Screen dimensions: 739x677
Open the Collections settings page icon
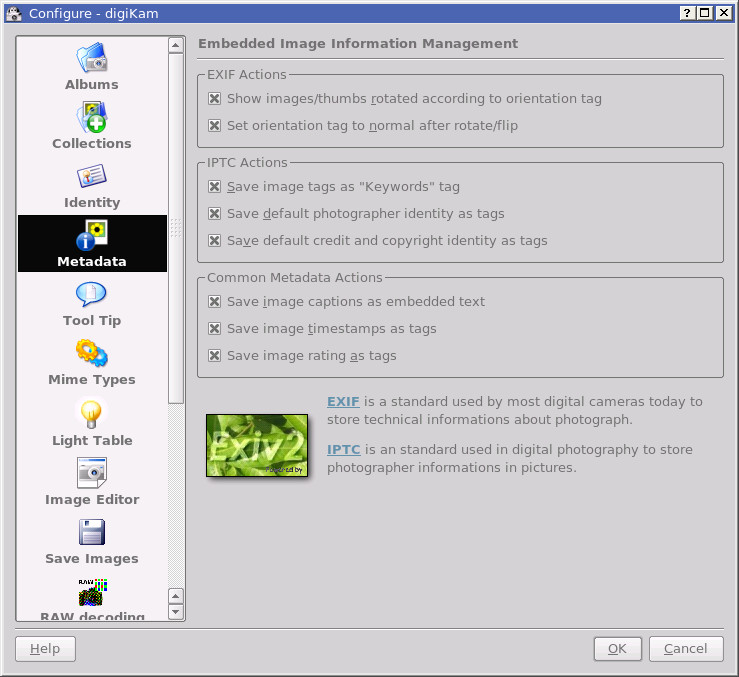pos(92,117)
